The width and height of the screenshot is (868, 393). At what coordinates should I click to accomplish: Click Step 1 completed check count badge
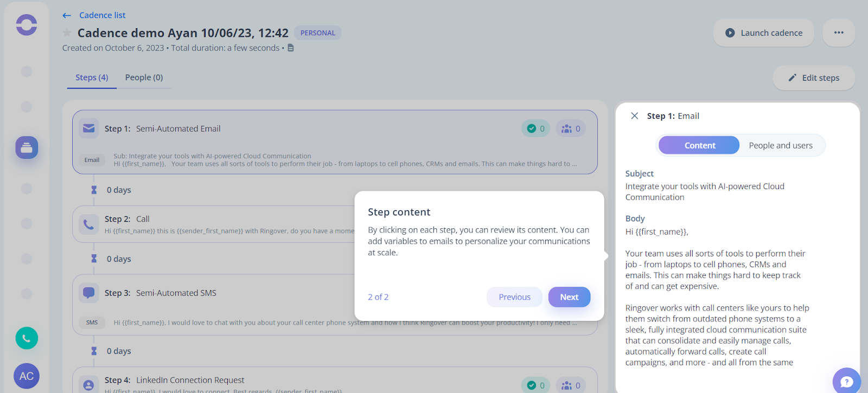pos(535,128)
